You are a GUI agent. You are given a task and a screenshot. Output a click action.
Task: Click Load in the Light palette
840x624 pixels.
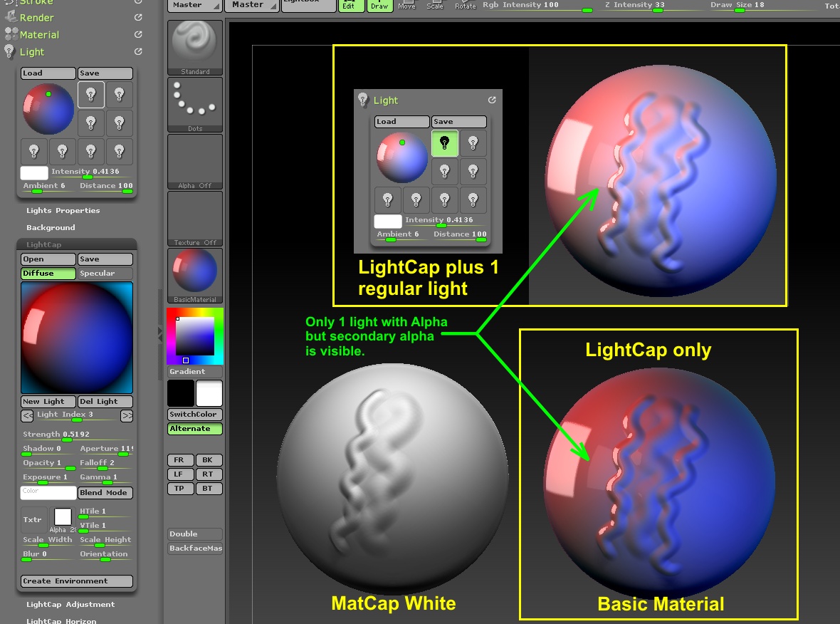tap(48, 73)
